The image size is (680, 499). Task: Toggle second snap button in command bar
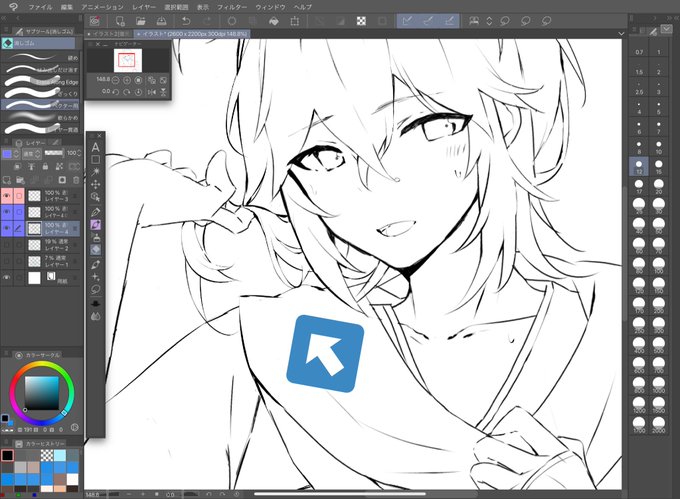(428, 21)
